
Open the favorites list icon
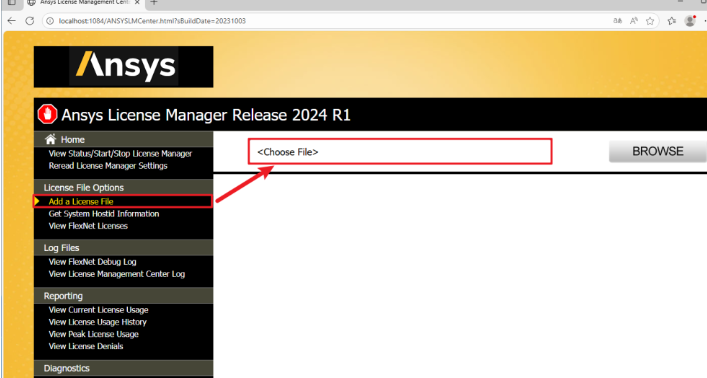click(x=672, y=21)
